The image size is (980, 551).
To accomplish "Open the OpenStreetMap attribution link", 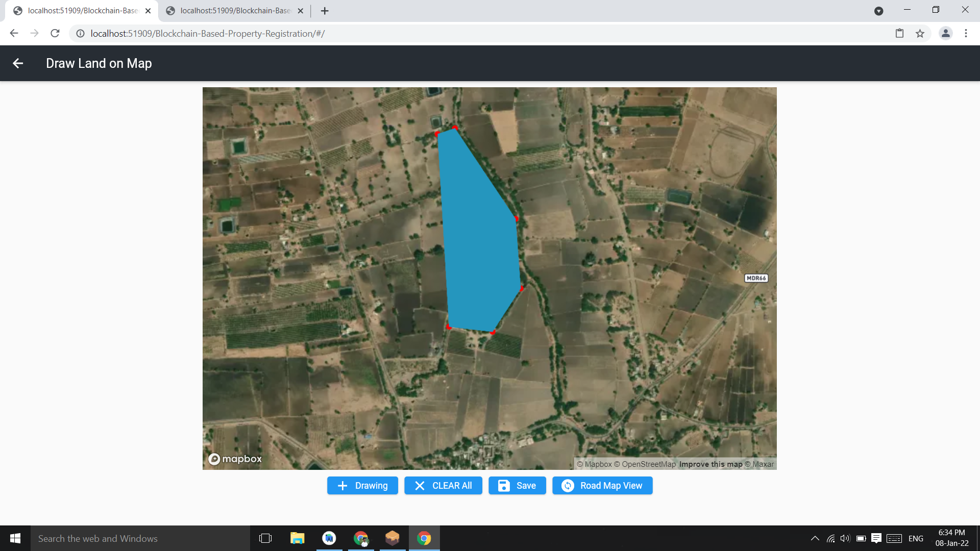I will (648, 464).
